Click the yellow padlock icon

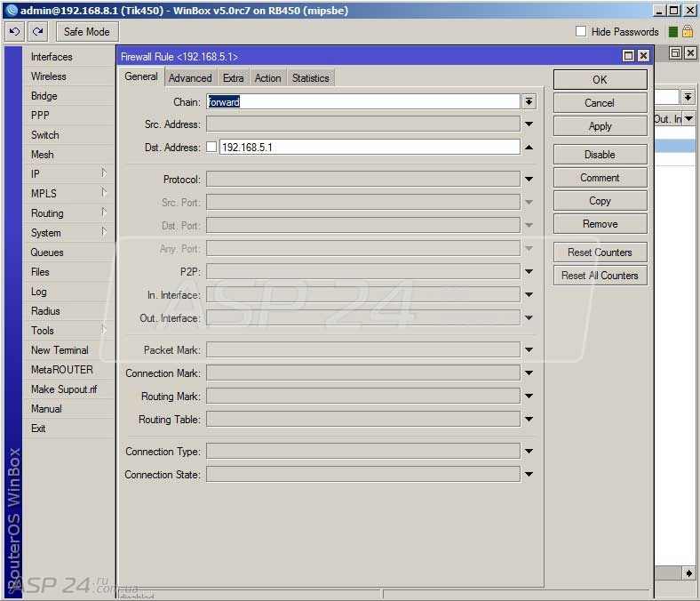pos(688,32)
